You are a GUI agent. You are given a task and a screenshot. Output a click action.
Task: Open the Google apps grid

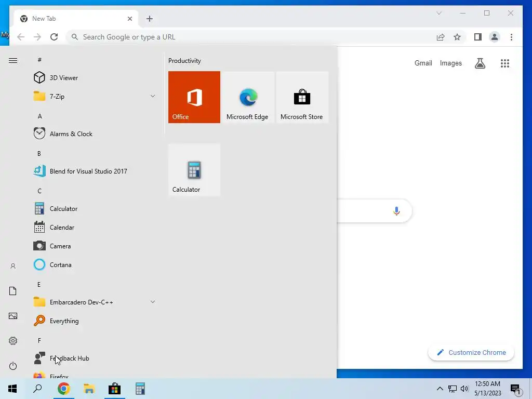tap(505, 63)
